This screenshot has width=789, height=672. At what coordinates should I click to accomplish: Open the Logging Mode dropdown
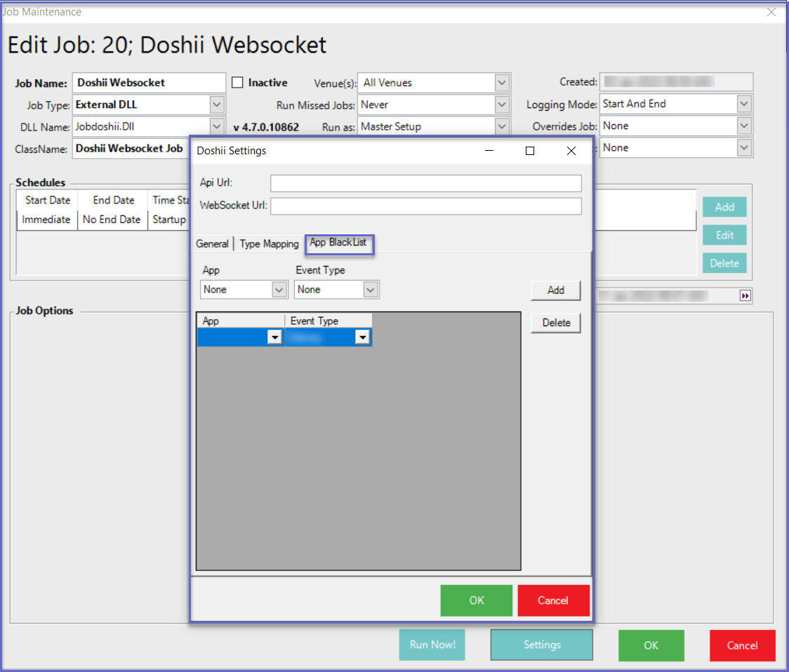pos(744,104)
